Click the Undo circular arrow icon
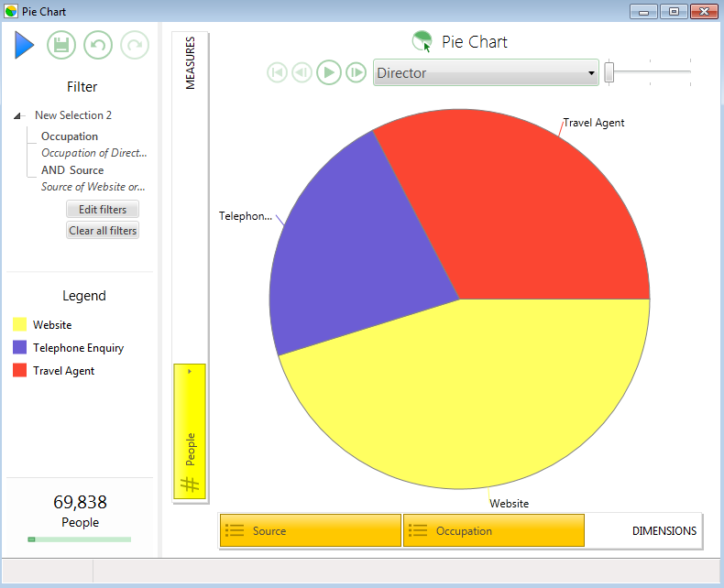 pyautogui.click(x=98, y=45)
